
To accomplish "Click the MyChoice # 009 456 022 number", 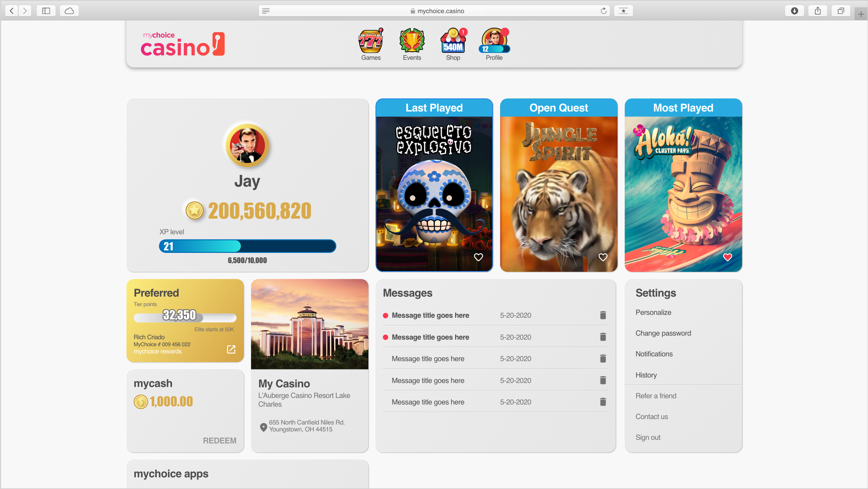I will pyautogui.click(x=162, y=344).
